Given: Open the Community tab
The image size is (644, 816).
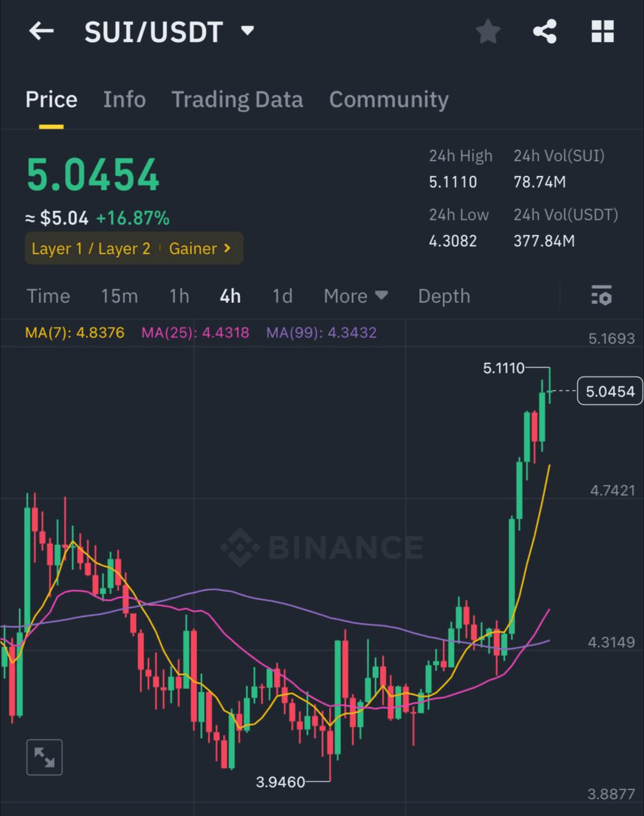Looking at the screenshot, I should (389, 99).
